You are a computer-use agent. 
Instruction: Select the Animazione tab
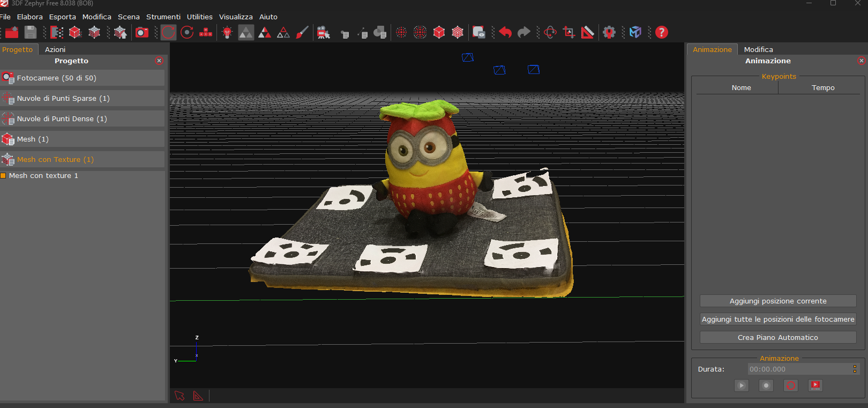712,49
